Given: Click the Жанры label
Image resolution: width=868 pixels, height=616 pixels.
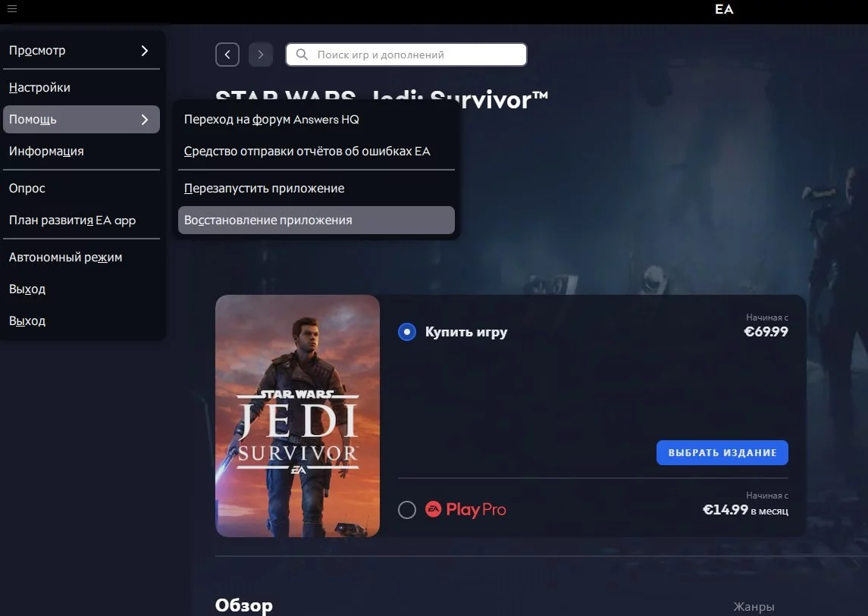Looking at the screenshot, I should tap(754, 607).
